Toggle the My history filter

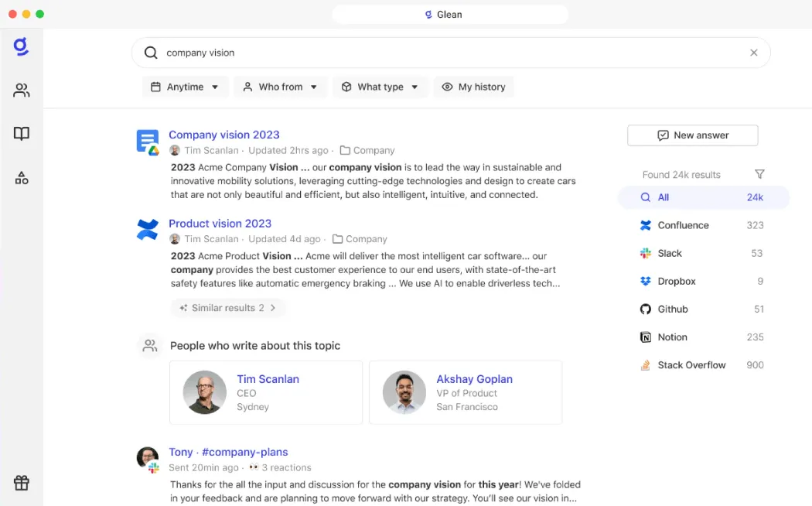[x=473, y=87]
